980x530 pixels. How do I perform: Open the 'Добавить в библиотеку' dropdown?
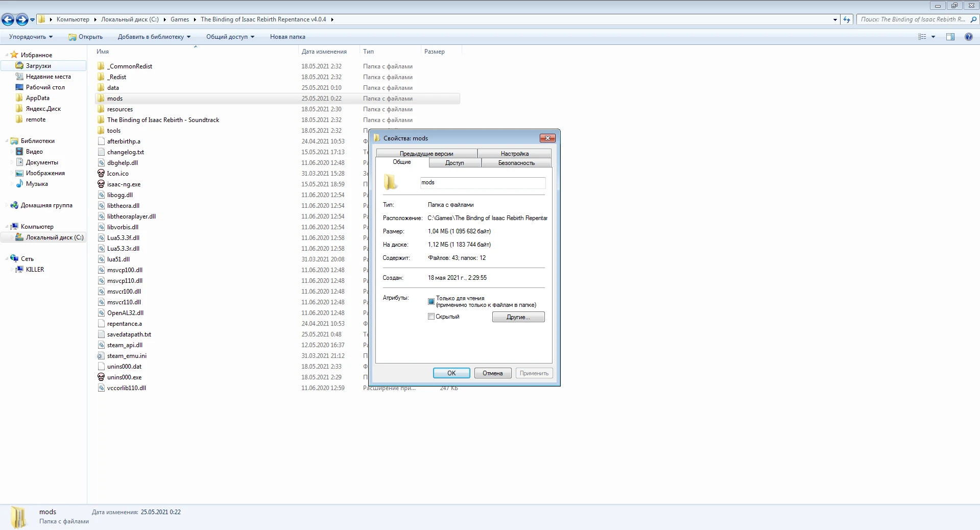[x=154, y=37]
